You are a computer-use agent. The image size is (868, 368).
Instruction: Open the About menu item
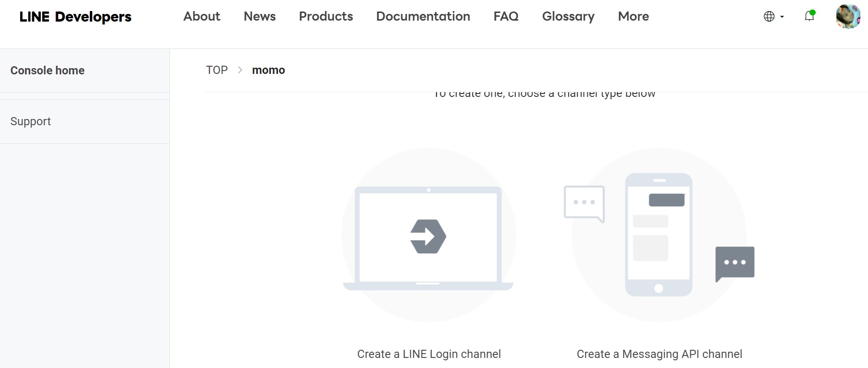pos(202,16)
